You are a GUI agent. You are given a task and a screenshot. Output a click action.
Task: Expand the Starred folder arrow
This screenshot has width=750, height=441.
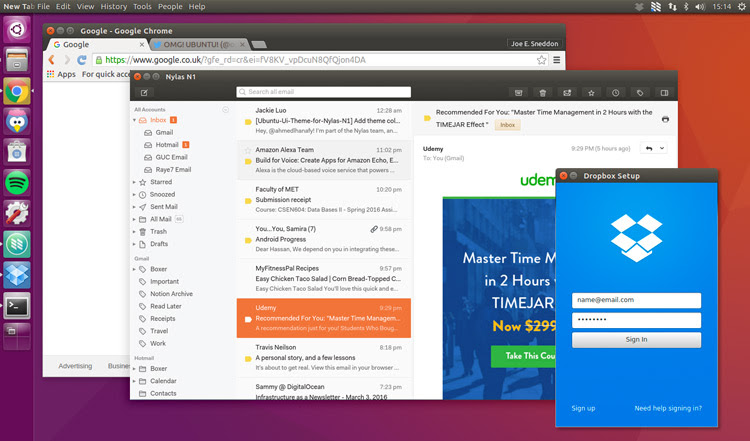point(134,182)
